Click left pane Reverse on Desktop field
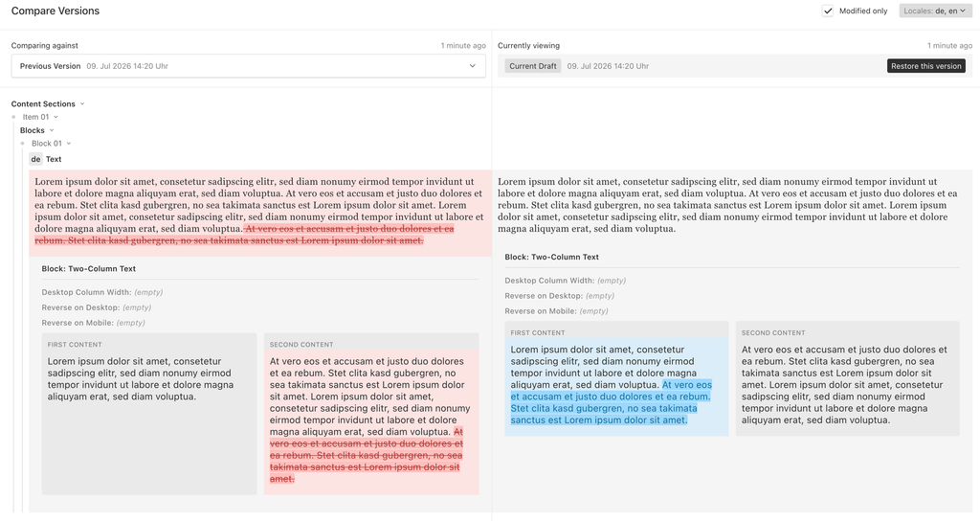 click(97, 307)
